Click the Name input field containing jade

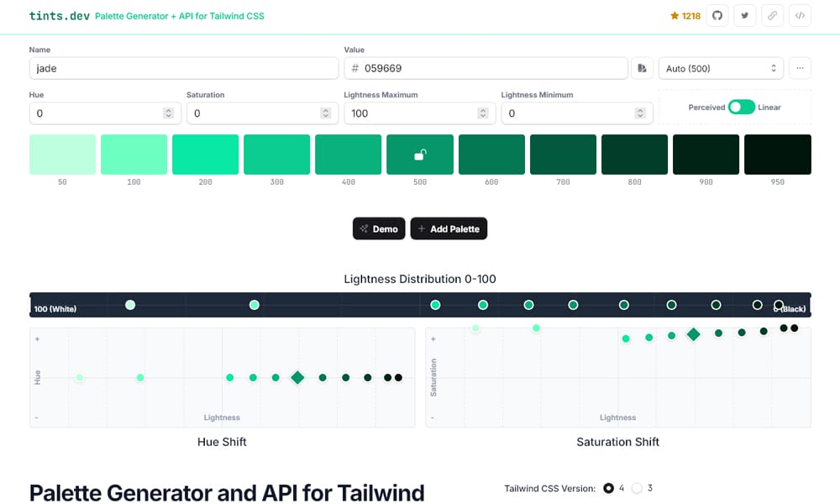[183, 68]
